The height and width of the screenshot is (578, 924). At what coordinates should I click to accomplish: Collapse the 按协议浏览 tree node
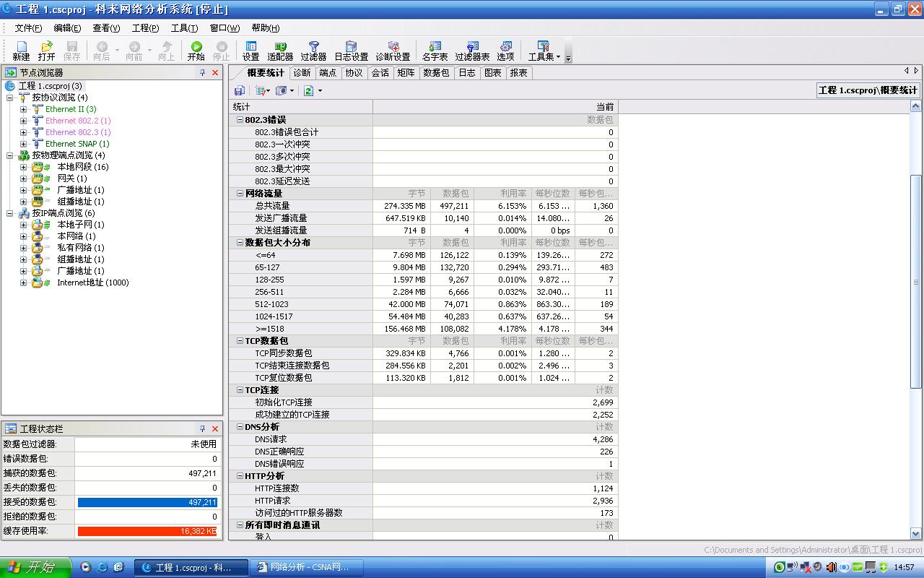point(10,98)
